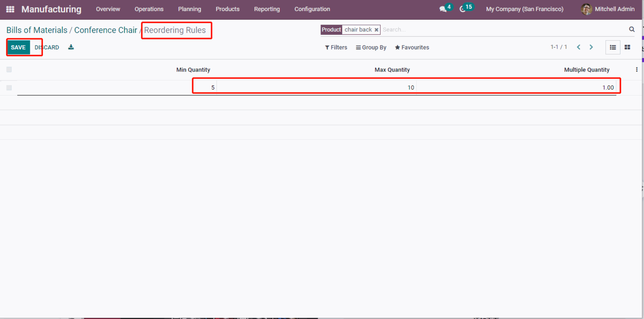Go to previous page arrow
This screenshot has width=644, height=319.
click(x=579, y=47)
